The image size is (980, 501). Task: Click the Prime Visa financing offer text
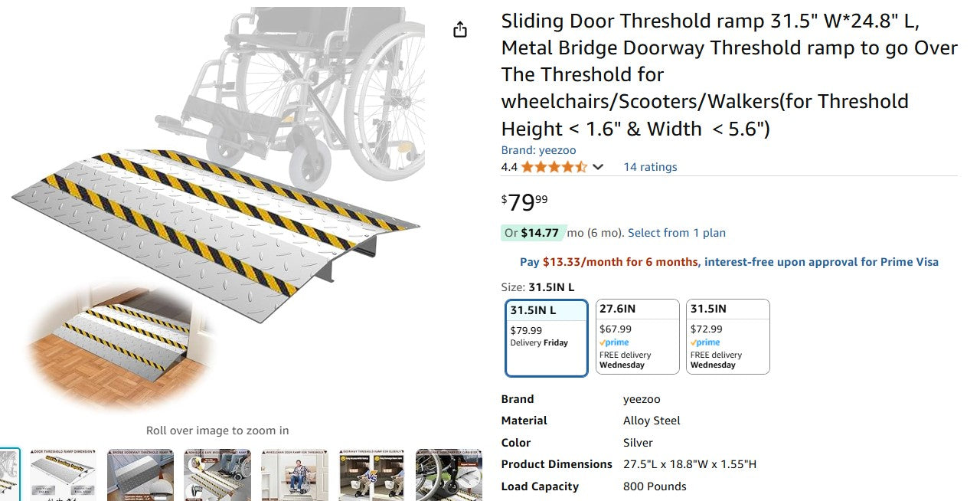point(727,261)
